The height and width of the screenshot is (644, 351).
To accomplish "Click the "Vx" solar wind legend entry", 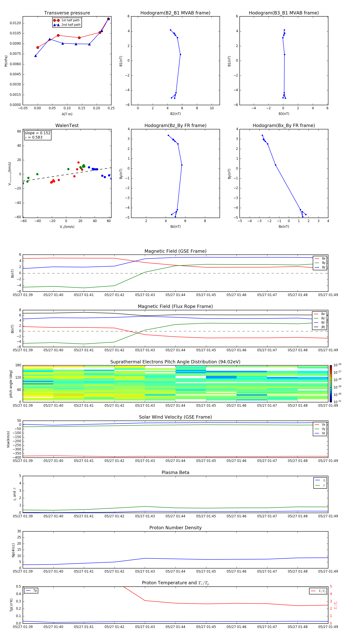I will coord(320,425).
